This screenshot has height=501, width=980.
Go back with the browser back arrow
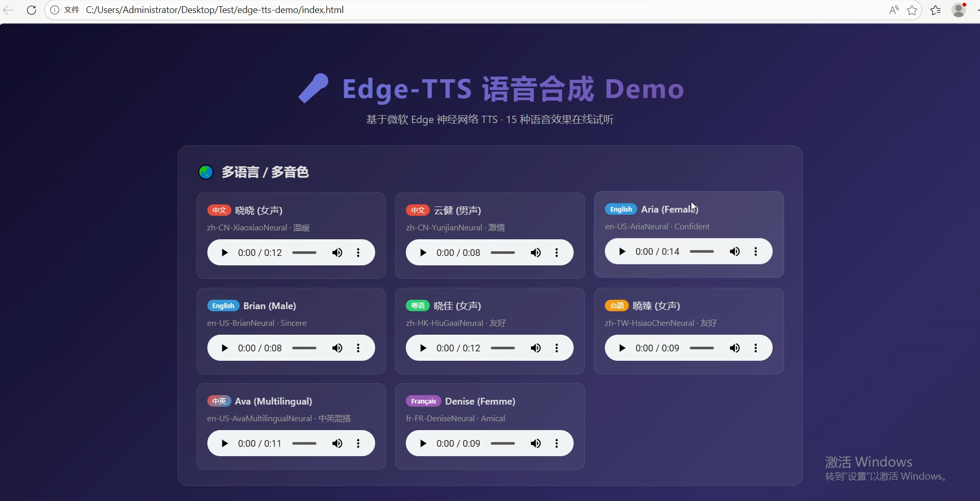pos(8,10)
